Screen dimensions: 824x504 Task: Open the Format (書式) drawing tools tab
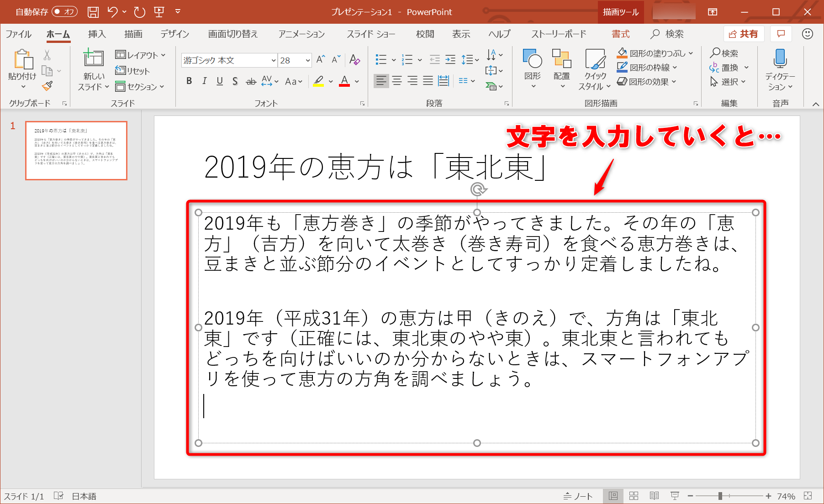[621, 34]
